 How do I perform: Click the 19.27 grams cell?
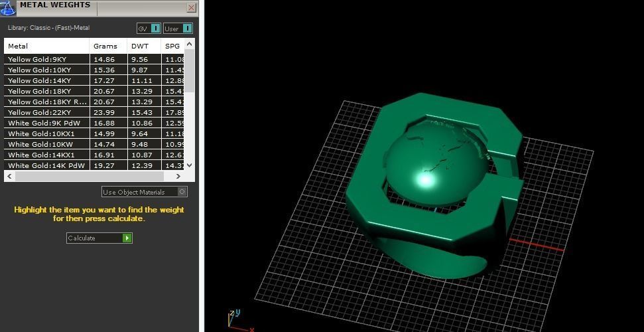pos(108,165)
